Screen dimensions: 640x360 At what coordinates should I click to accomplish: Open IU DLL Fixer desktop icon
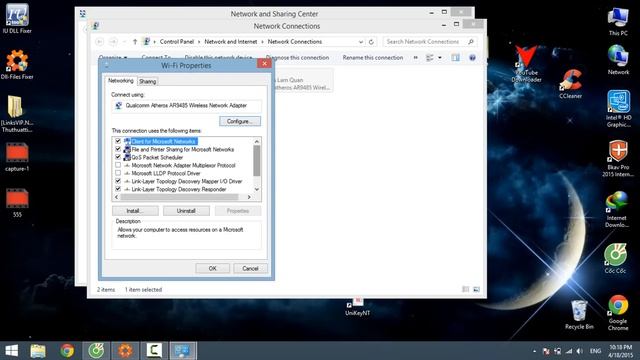click(17, 18)
